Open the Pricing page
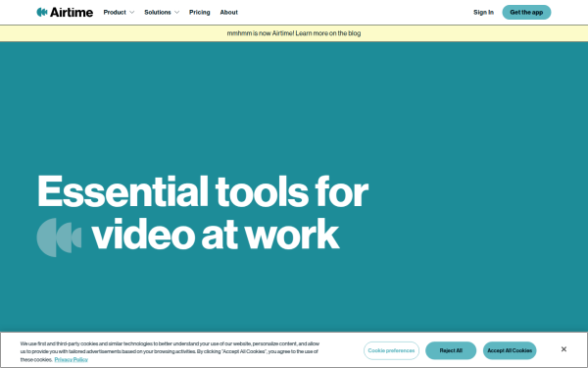This screenshot has height=368, width=588. pyautogui.click(x=200, y=12)
